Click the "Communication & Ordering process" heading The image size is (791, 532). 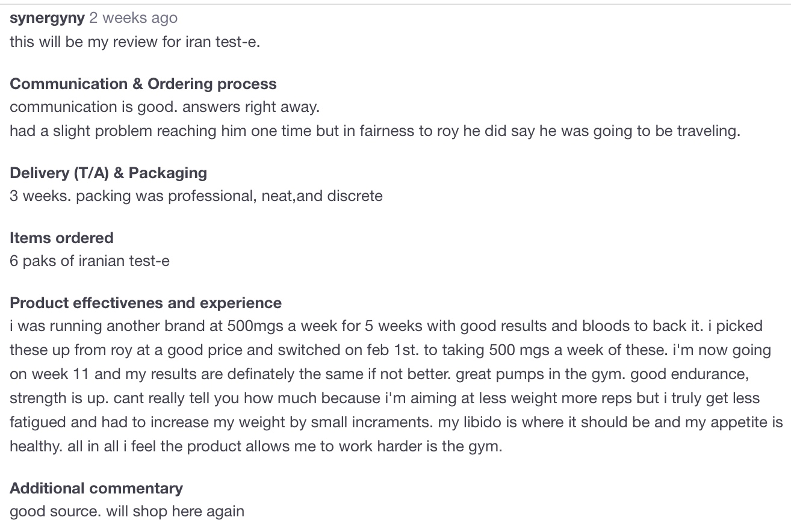pyautogui.click(x=143, y=84)
